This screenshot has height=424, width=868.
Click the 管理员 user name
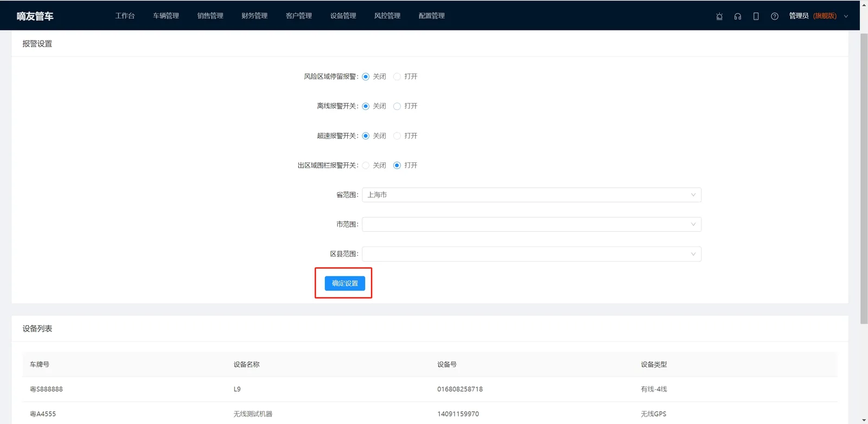pos(799,16)
